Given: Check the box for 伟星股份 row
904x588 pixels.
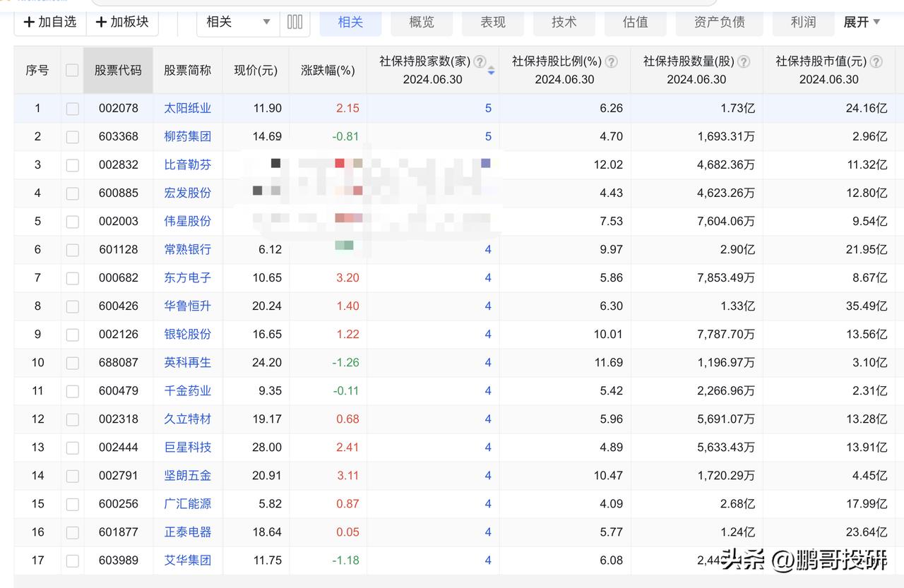Looking at the screenshot, I should [x=72, y=222].
